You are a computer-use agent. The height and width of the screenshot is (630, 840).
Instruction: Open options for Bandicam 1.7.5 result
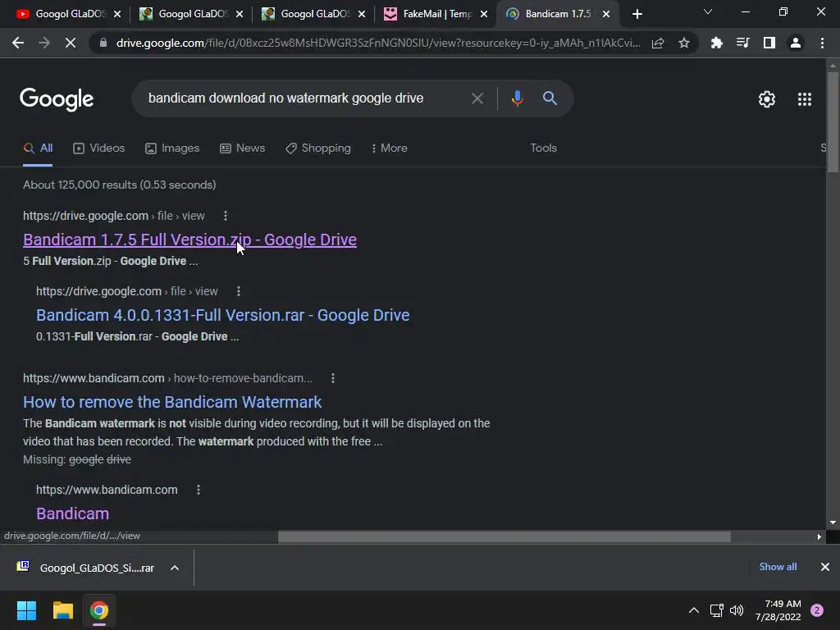226,216
